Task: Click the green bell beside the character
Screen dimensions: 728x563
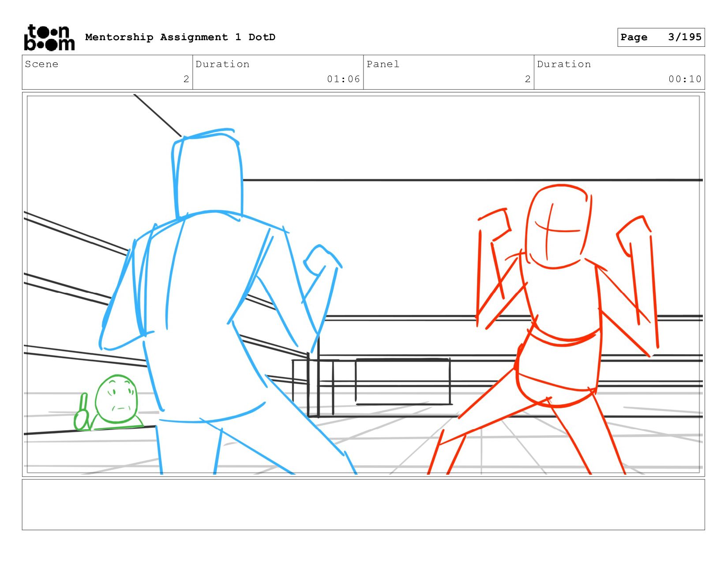Action: [x=82, y=415]
